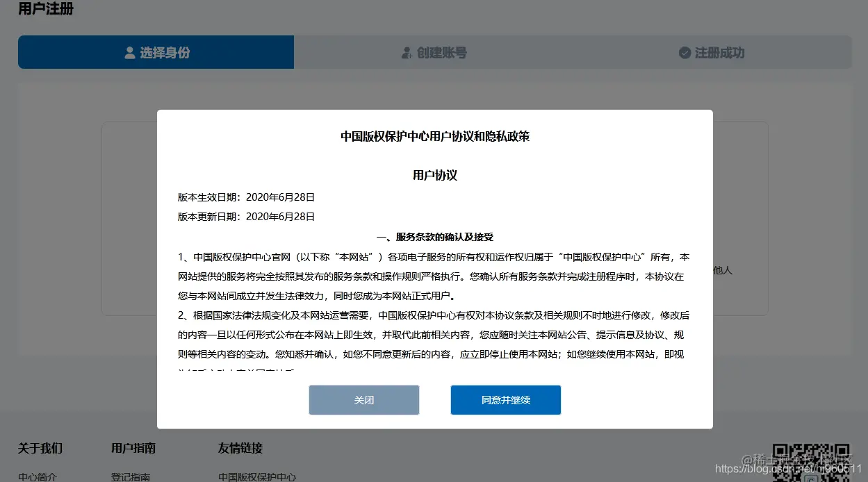This screenshot has width=868, height=482.
Task: Click the 关闭 button in dialog
Action: pos(364,400)
